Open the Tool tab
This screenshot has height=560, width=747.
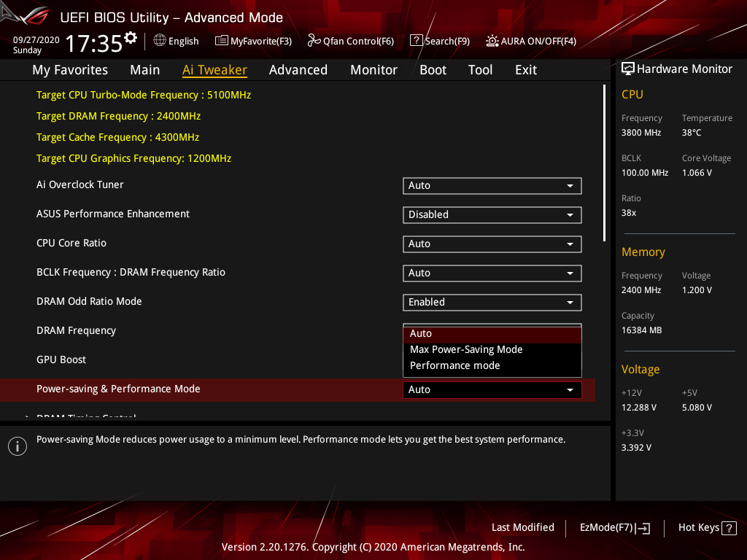point(480,70)
